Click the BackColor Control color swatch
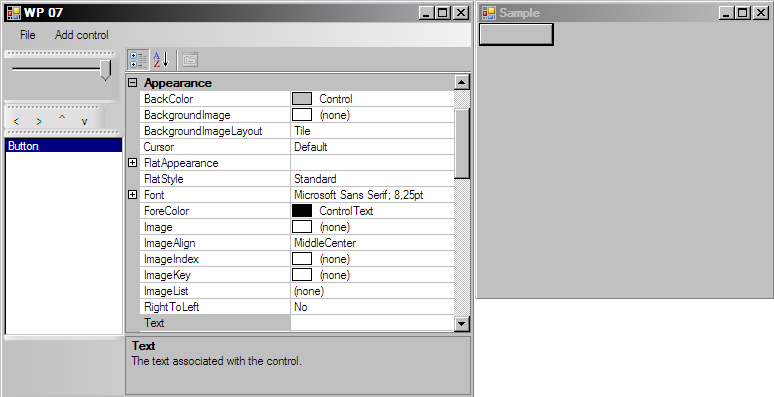 click(x=302, y=99)
